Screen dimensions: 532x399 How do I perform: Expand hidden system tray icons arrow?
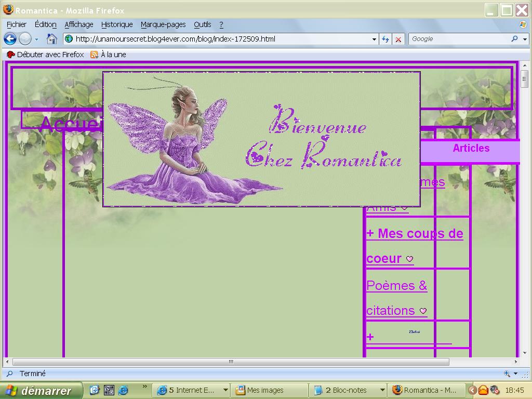point(472,390)
